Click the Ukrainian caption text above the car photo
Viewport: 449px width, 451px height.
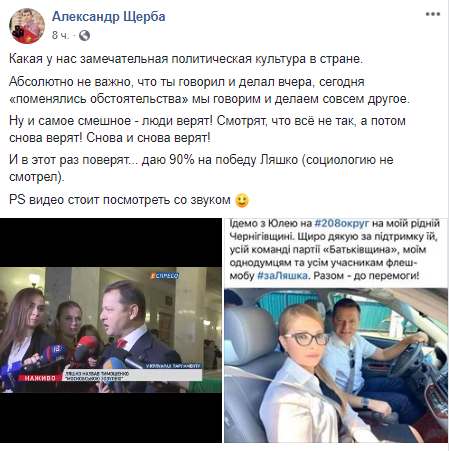pos(335,249)
